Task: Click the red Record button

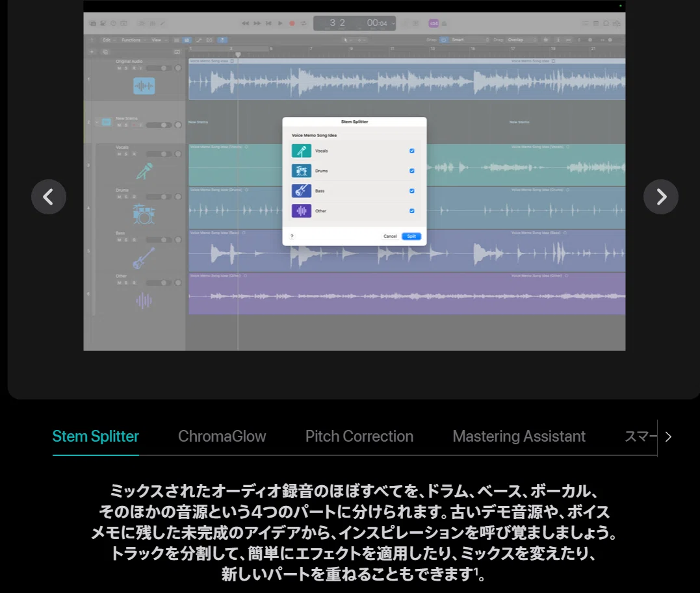Action: [292, 23]
